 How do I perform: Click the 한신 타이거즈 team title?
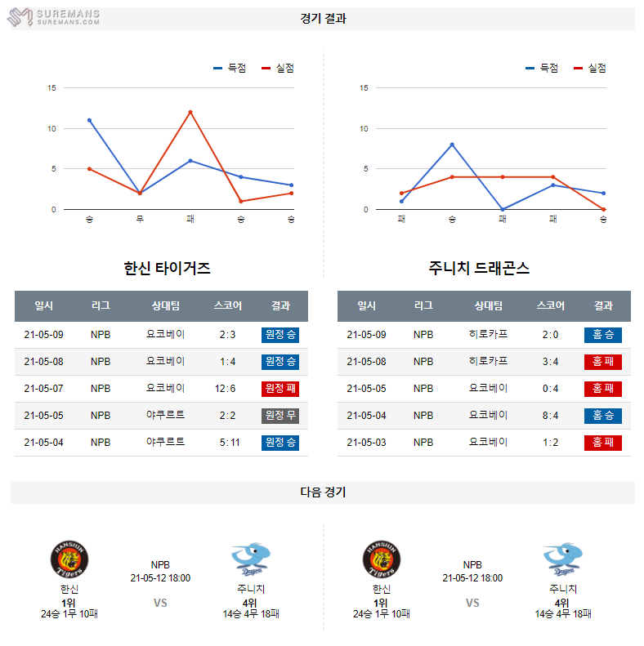(x=167, y=269)
